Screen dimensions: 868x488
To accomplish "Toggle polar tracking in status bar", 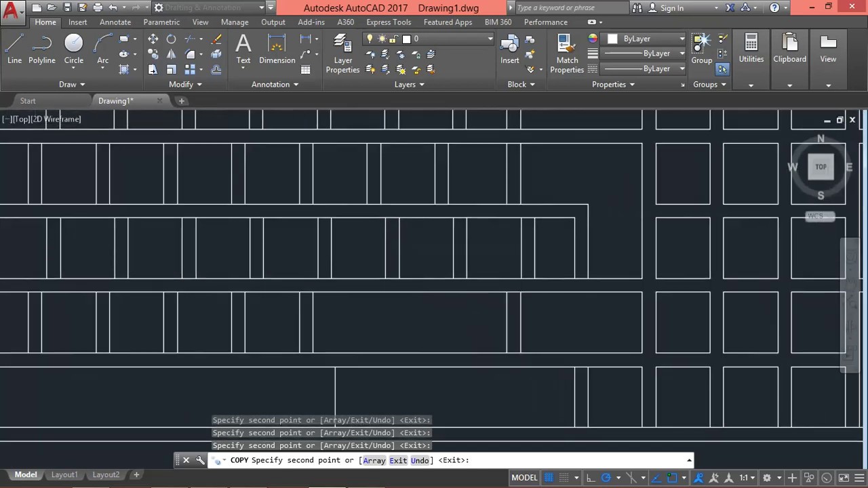I will [x=606, y=478].
